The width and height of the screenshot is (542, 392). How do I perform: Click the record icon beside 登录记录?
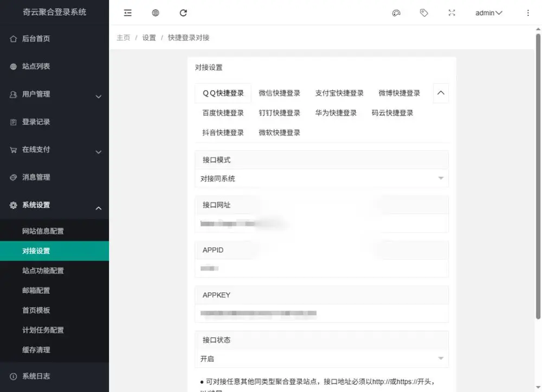tap(13, 122)
